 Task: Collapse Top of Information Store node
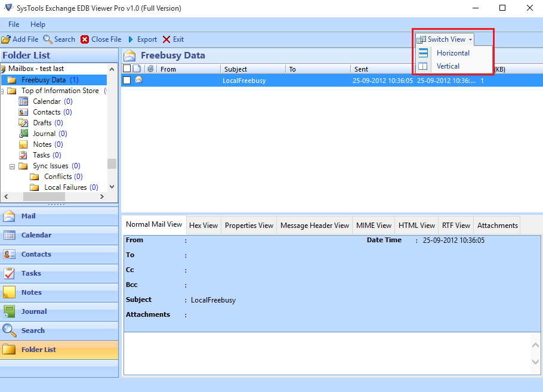[2, 91]
